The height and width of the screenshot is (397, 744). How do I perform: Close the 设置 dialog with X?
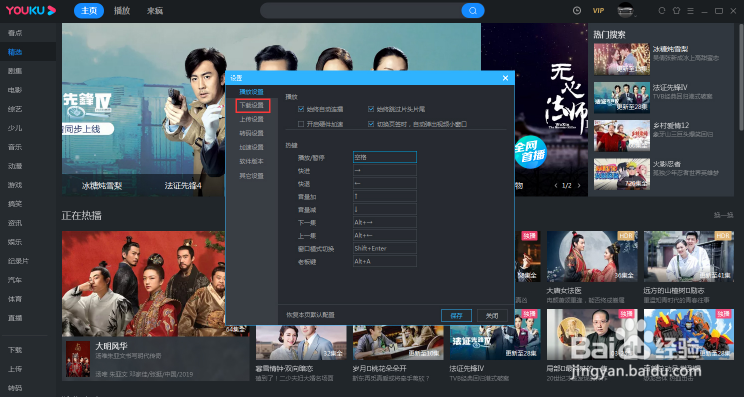click(505, 78)
